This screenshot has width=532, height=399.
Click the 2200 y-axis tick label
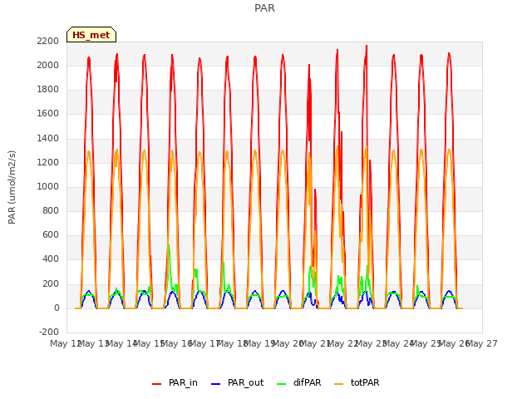pos(48,41)
